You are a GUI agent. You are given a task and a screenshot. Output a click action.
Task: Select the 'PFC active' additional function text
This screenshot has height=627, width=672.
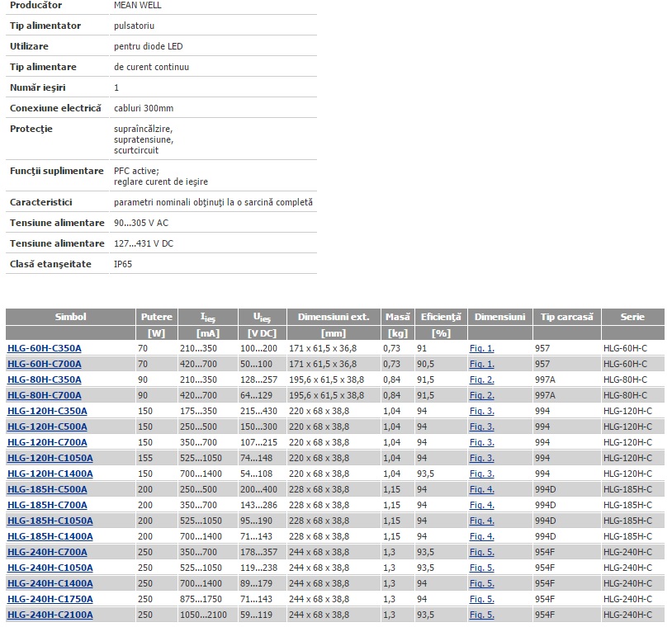click(x=136, y=171)
